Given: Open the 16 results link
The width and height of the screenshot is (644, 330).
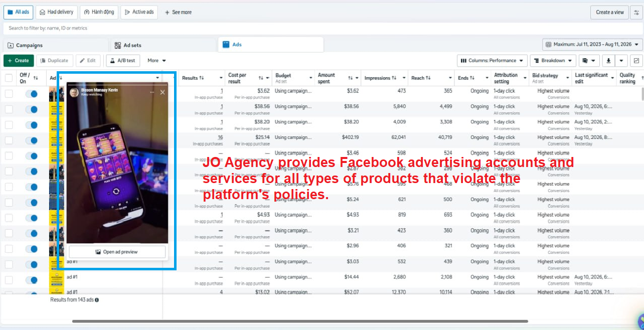Looking at the screenshot, I should tap(220, 137).
